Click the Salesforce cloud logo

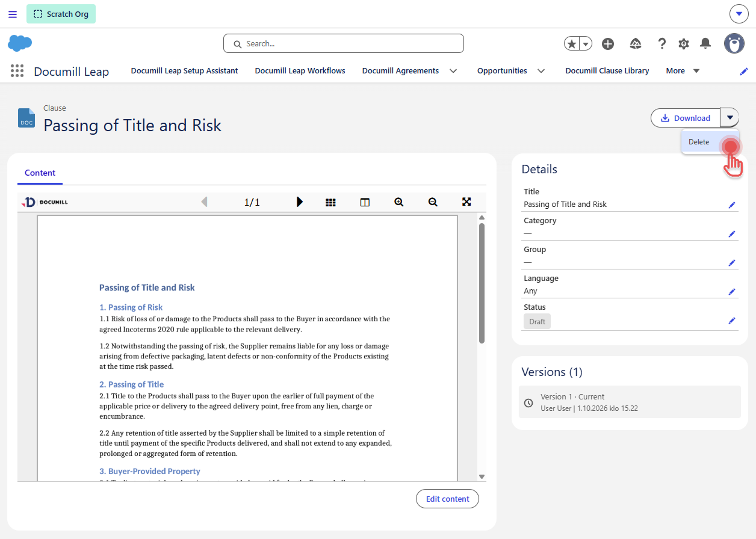20,43
